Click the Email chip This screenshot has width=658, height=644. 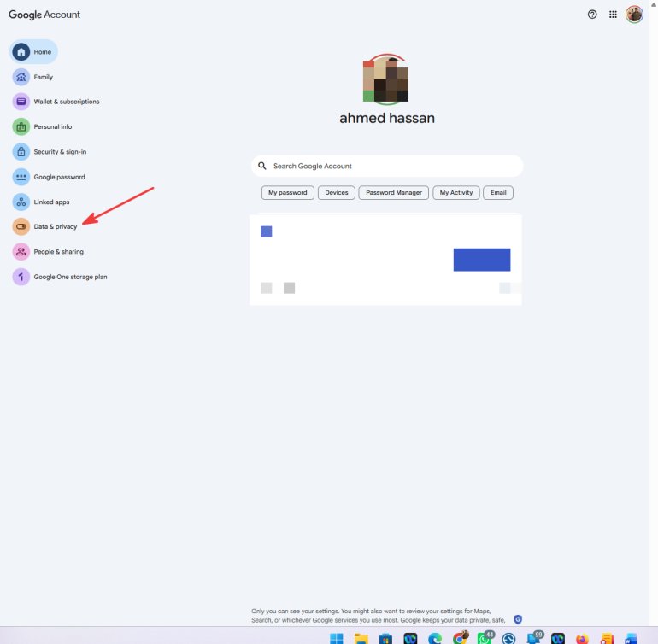click(498, 192)
